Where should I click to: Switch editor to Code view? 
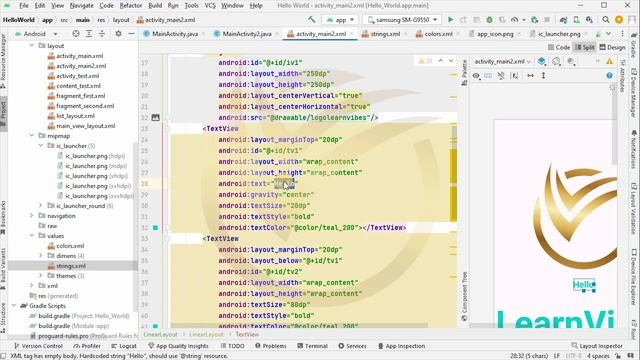pyautogui.click(x=559, y=47)
